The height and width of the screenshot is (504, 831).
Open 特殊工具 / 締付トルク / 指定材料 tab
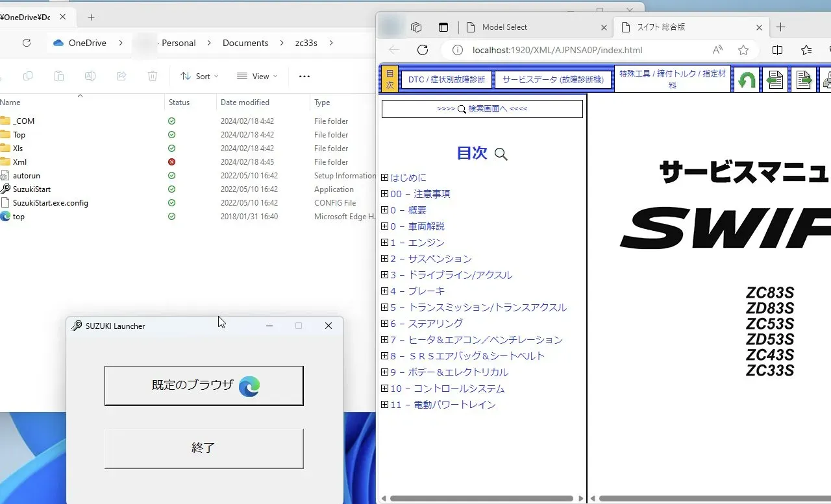[673, 79]
